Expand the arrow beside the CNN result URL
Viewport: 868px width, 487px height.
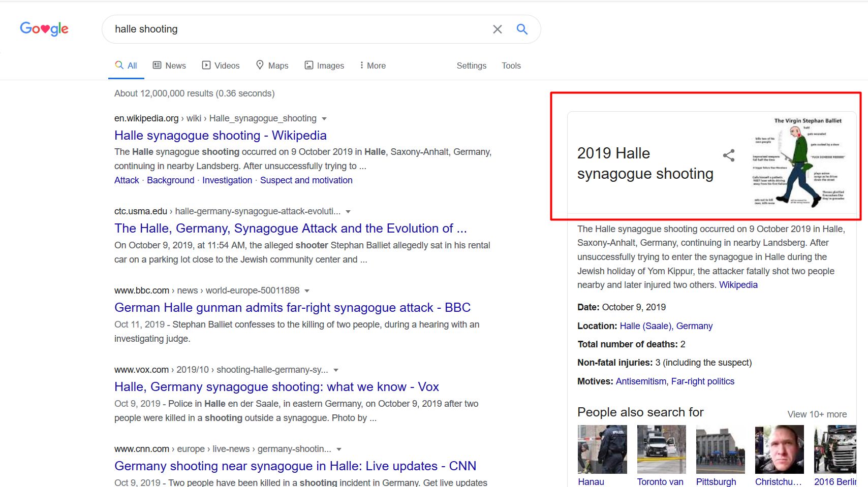(339, 449)
